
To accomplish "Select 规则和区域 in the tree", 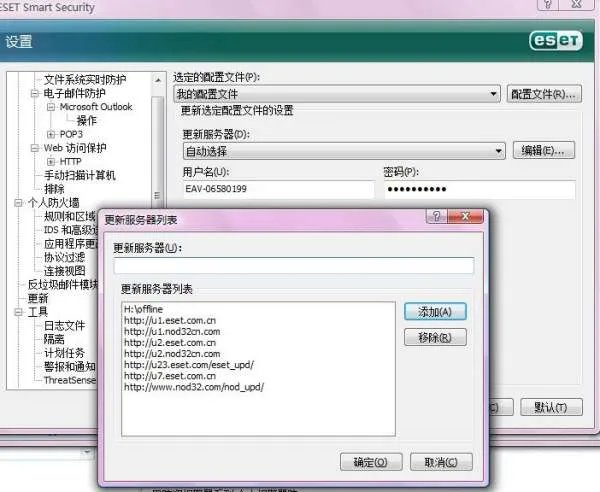I will click(x=70, y=217).
